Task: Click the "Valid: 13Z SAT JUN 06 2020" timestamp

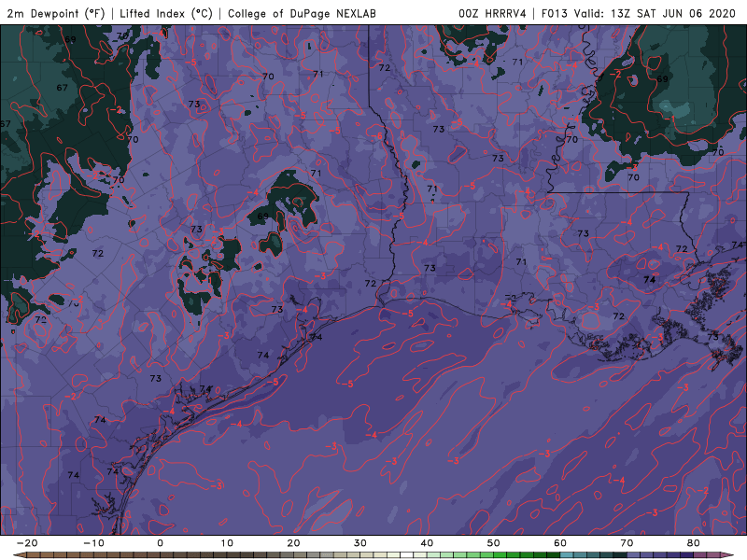Action: click(x=655, y=13)
